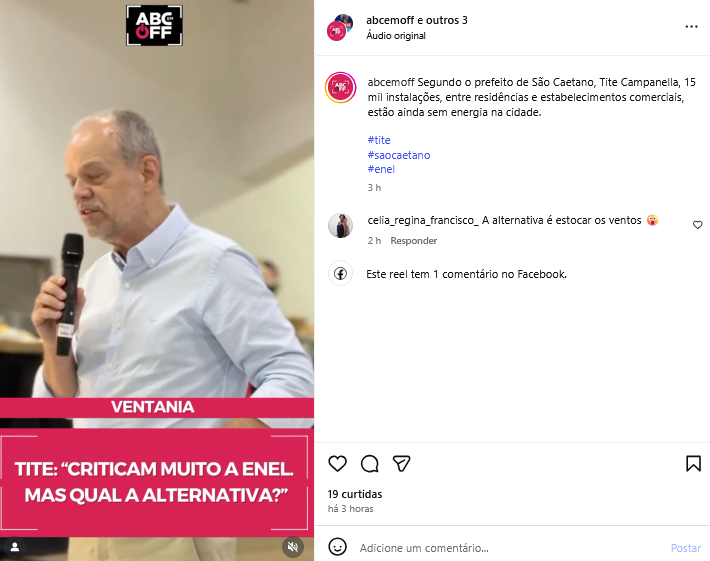Open the emoji picker smiley icon

(x=337, y=547)
